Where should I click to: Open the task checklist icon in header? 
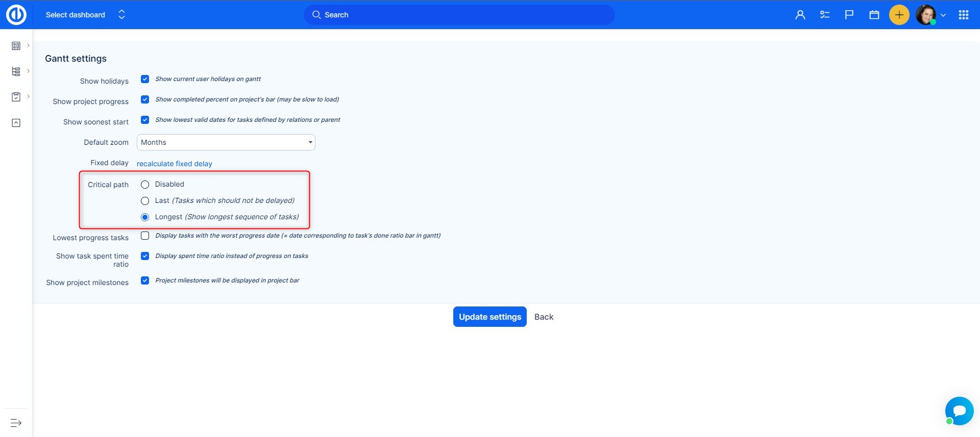pyautogui.click(x=824, y=15)
